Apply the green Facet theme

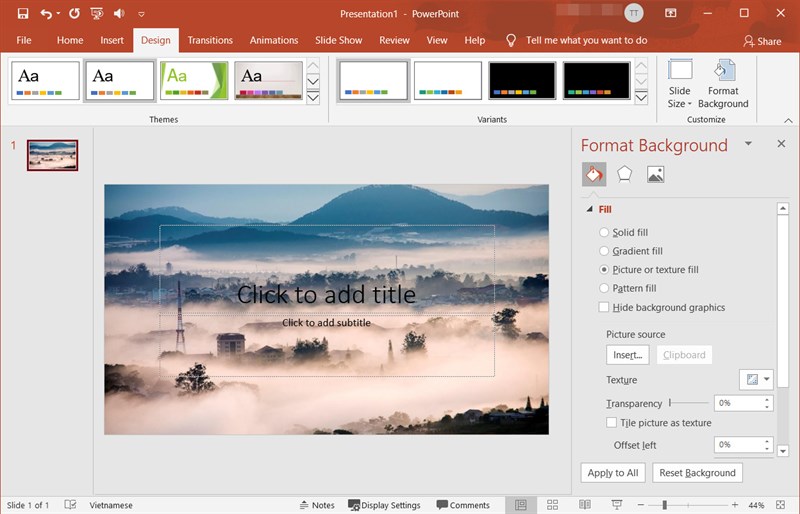(194, 81)
